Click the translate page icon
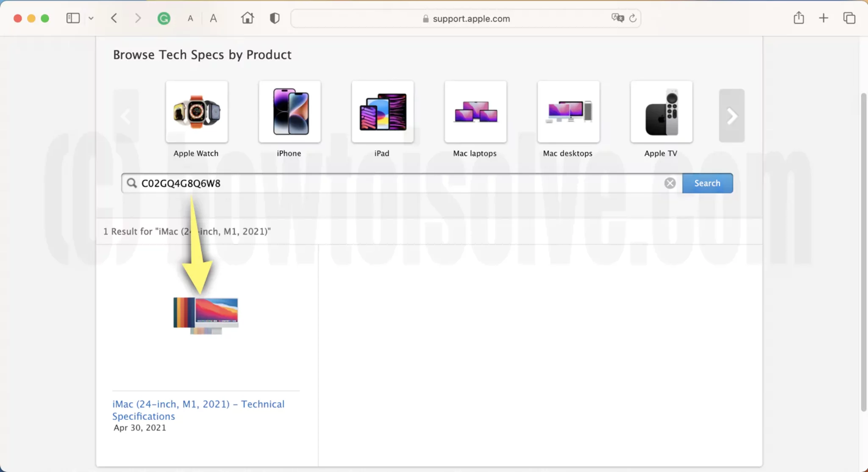 [618, 18]
